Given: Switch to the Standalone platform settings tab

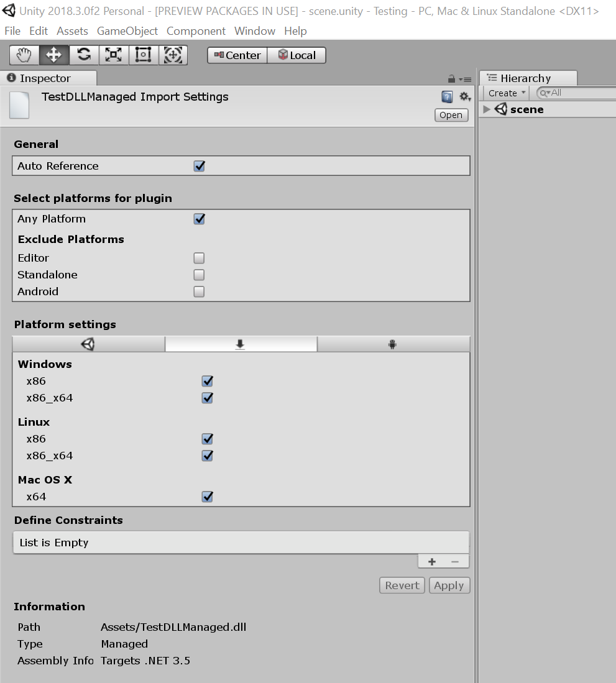Looking at the screenshot, I should point(241,344).
